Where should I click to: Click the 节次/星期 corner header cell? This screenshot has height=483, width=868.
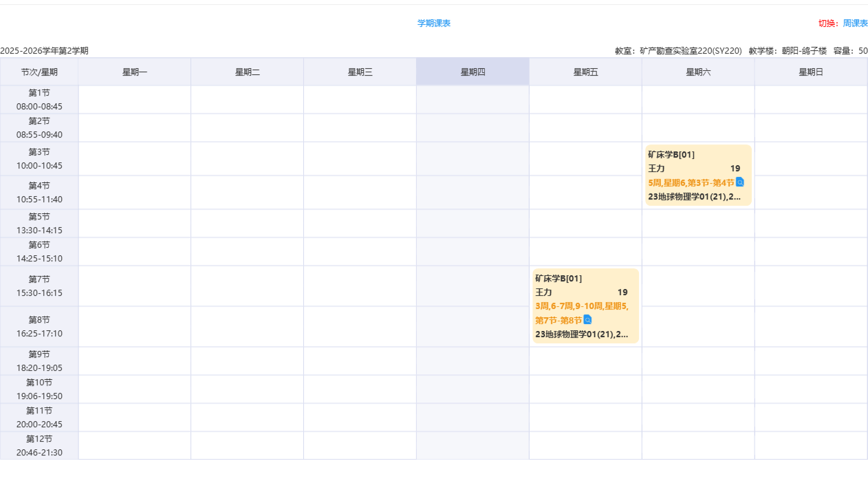point(39,72)
